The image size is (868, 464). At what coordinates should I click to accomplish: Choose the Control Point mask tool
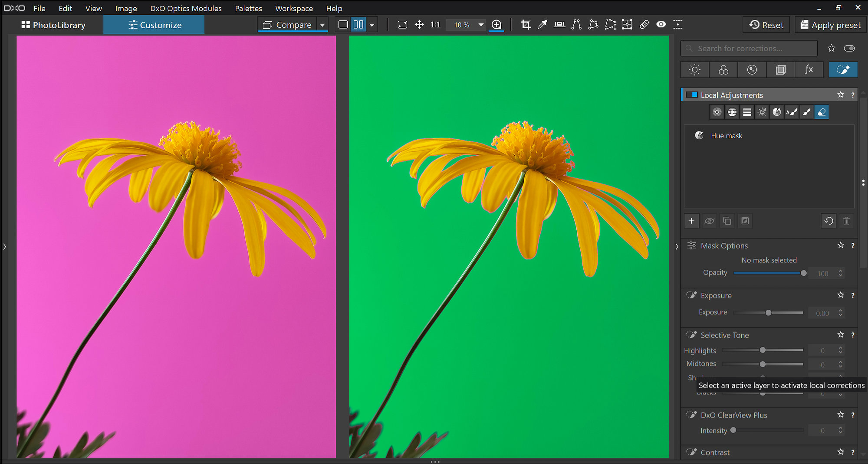717,112
